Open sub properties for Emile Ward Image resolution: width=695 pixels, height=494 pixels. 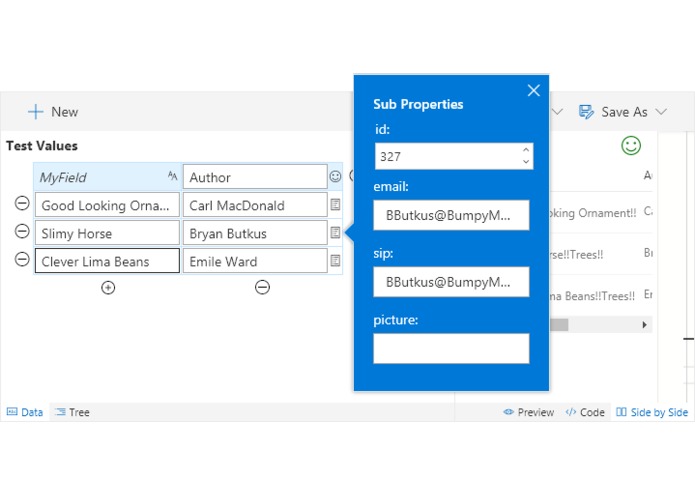point(336,260)
